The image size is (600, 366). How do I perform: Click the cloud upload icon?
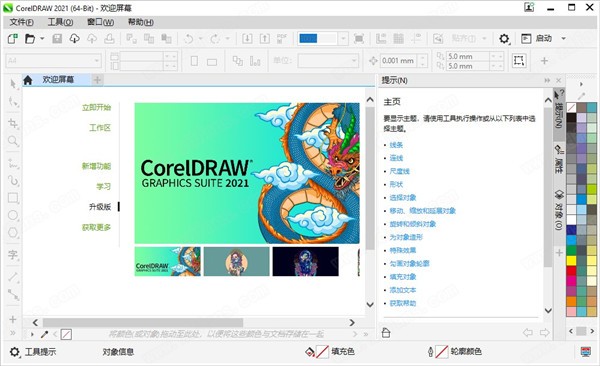[x=92, y=39]
